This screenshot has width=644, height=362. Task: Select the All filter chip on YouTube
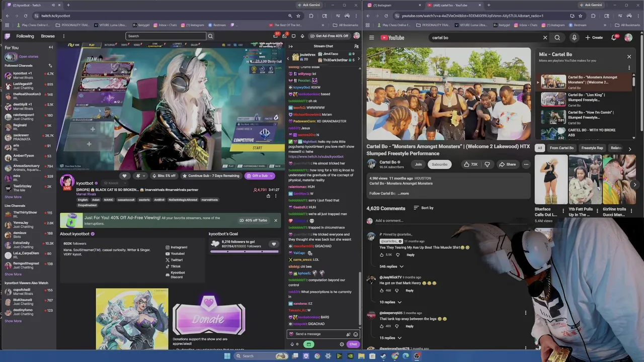(540, 148)
